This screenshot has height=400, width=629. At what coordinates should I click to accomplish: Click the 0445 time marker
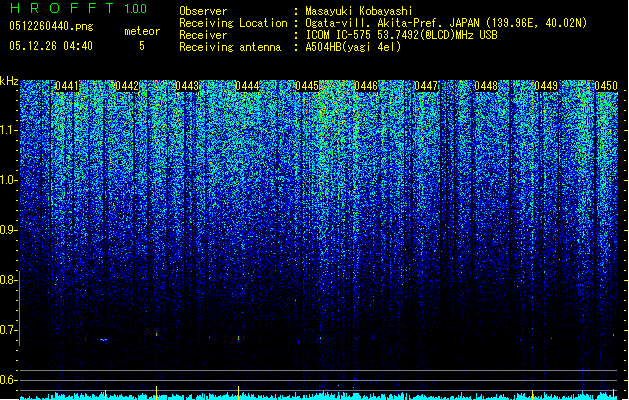point(307,86)
